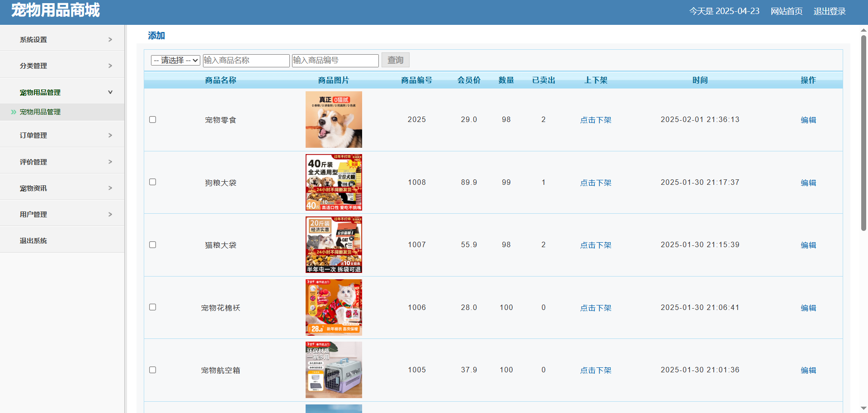This screenshot has width=868, height=413.
Task: Open 宠物花棉袄 product image
Action: (334, 307)
